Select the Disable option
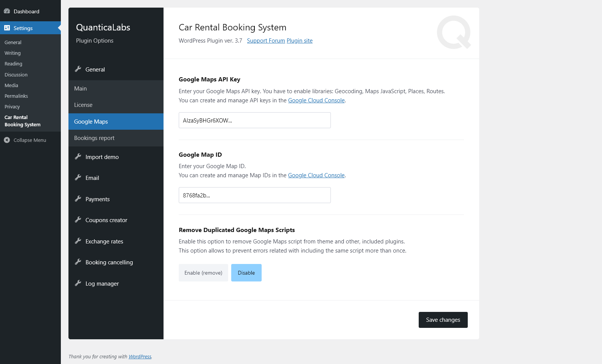Image resolution: width=602 pixels, height=364 pixels. coord(246,273)
